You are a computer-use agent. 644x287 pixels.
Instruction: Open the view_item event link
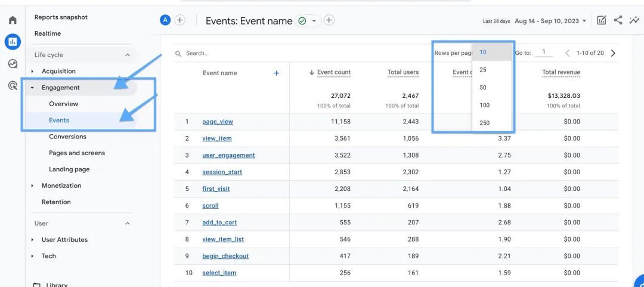(217, 138)
